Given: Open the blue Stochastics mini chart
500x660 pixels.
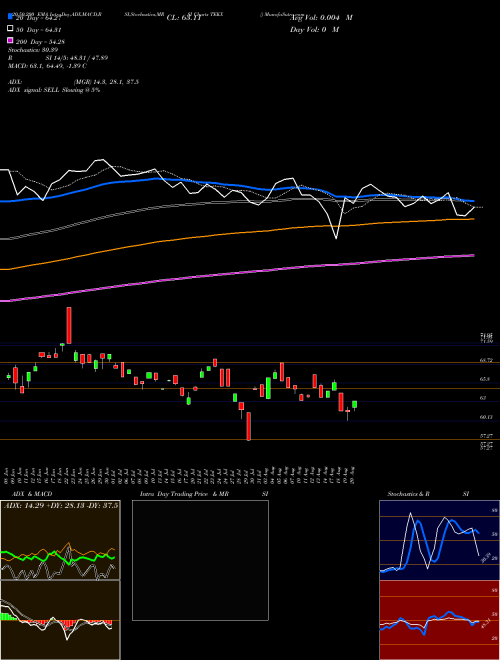Looking at the screenshot, I should (x=439, y=540).
